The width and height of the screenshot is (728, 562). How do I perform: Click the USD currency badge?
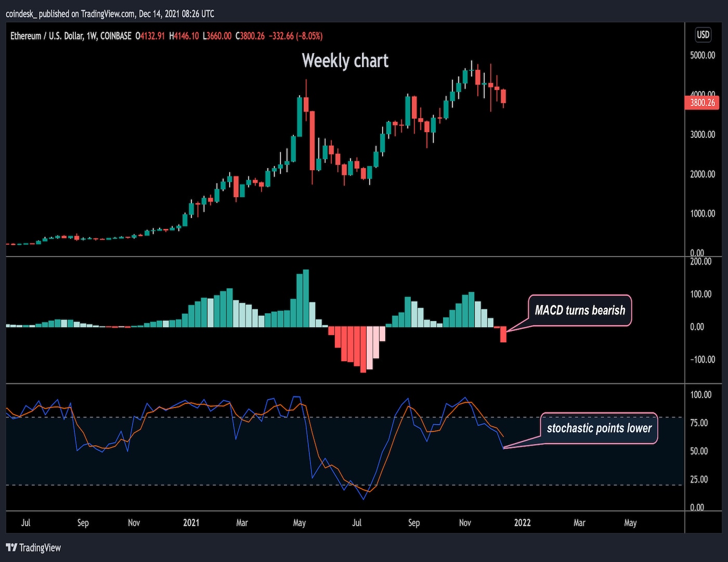coord(703,35)
